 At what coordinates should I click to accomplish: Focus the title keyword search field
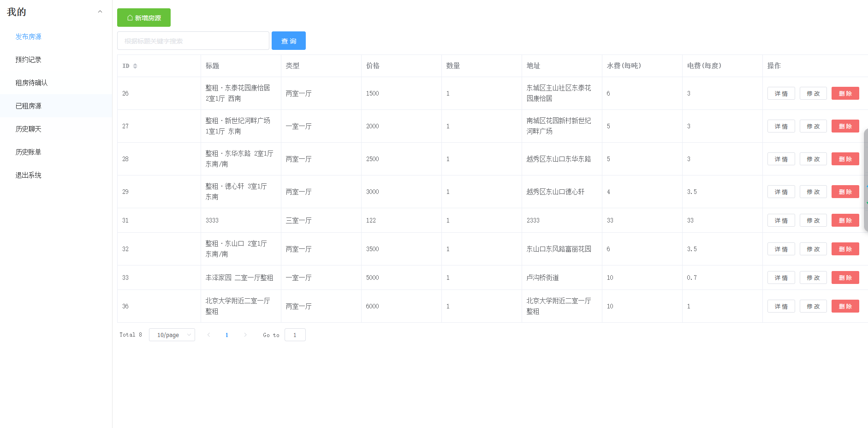tap(193, 41)
